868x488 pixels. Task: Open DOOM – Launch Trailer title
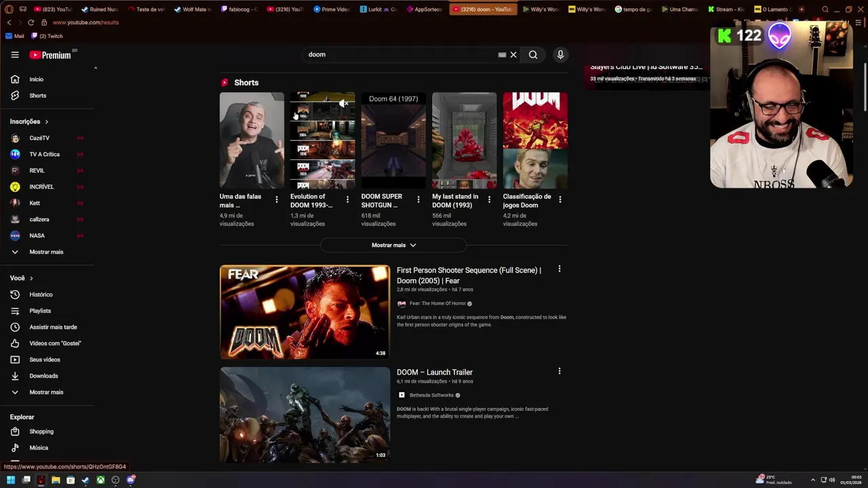(435, 372)
